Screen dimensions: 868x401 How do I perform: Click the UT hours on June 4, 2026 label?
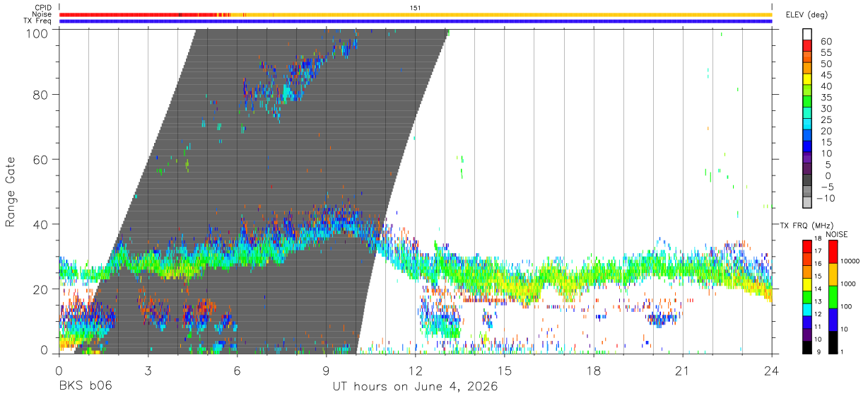point(415,386)
